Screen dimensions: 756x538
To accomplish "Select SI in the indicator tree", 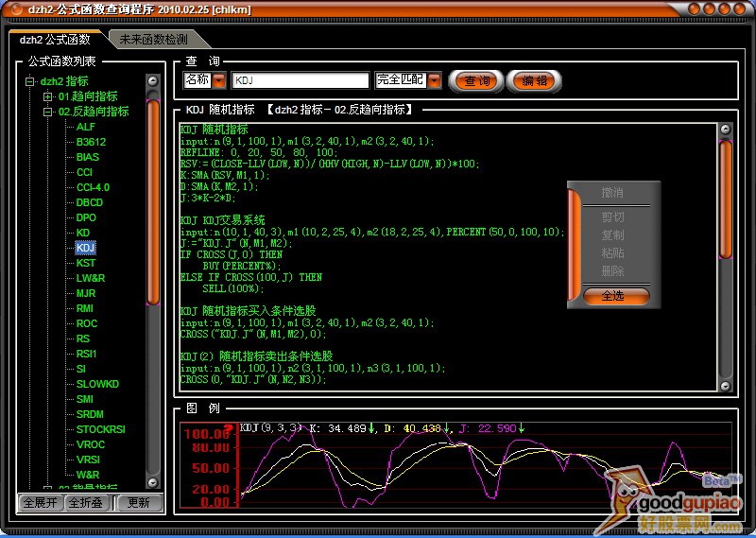I will 81,369.
